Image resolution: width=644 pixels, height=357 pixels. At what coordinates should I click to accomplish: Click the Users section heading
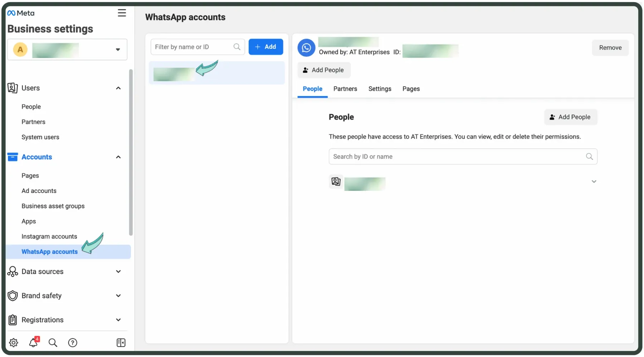click(30, 88)
